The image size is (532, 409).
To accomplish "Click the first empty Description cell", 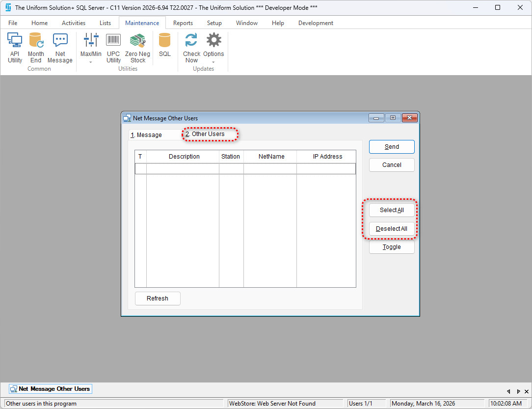I will (183, 169).
